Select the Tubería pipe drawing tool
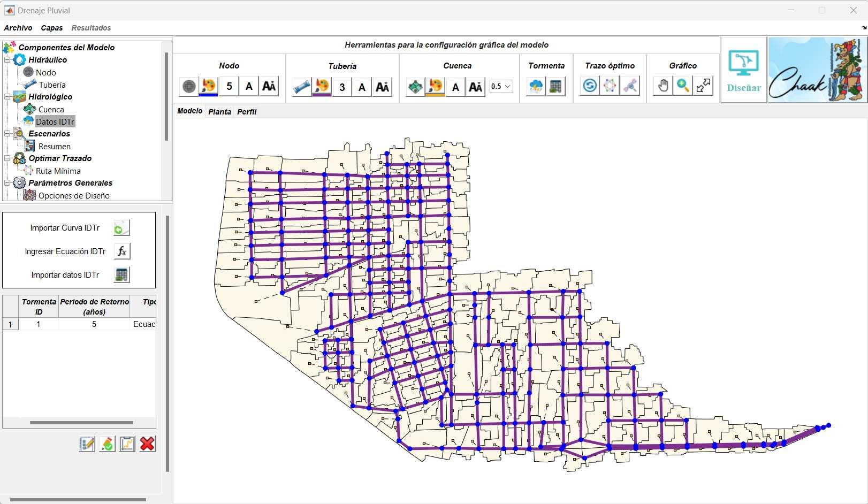 [302, 87]
